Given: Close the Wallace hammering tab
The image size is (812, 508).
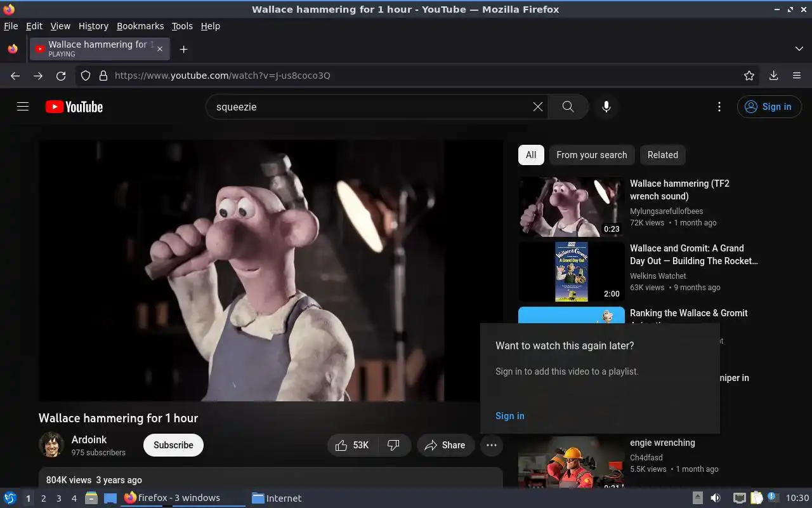Looking at the screenshot, I should coord(160,49).
